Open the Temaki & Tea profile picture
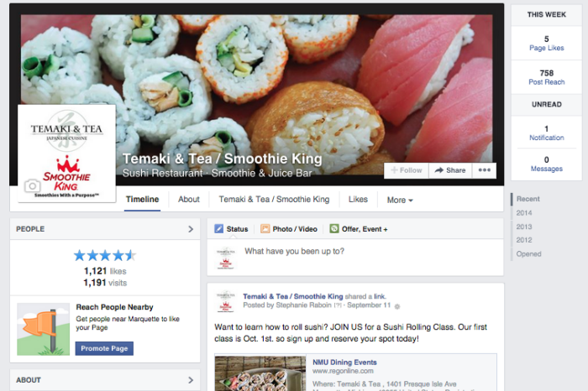The height and width of the screenshot is (391, 588). tap(66, 154)
